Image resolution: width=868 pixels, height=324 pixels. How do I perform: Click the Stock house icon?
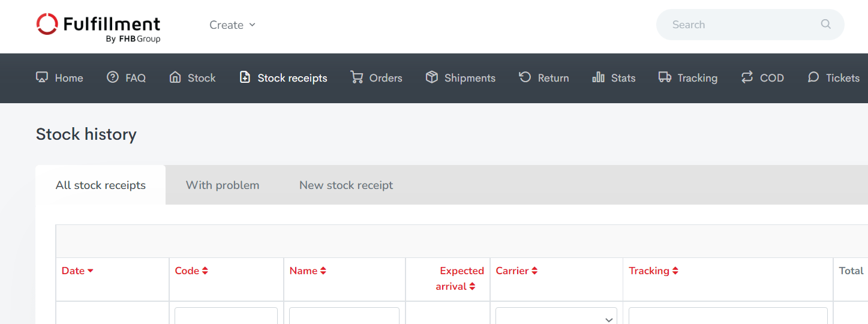[175, 77]
